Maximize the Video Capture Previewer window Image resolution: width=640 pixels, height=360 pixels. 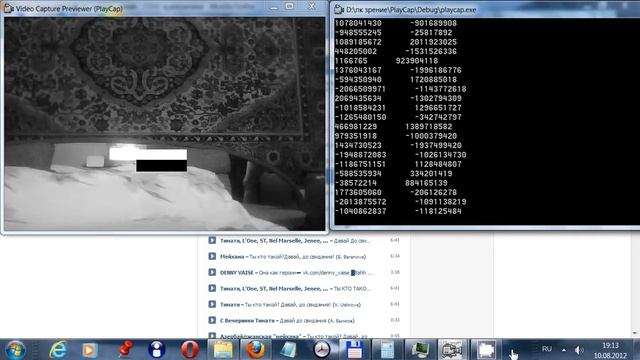[x=289, y=6]
